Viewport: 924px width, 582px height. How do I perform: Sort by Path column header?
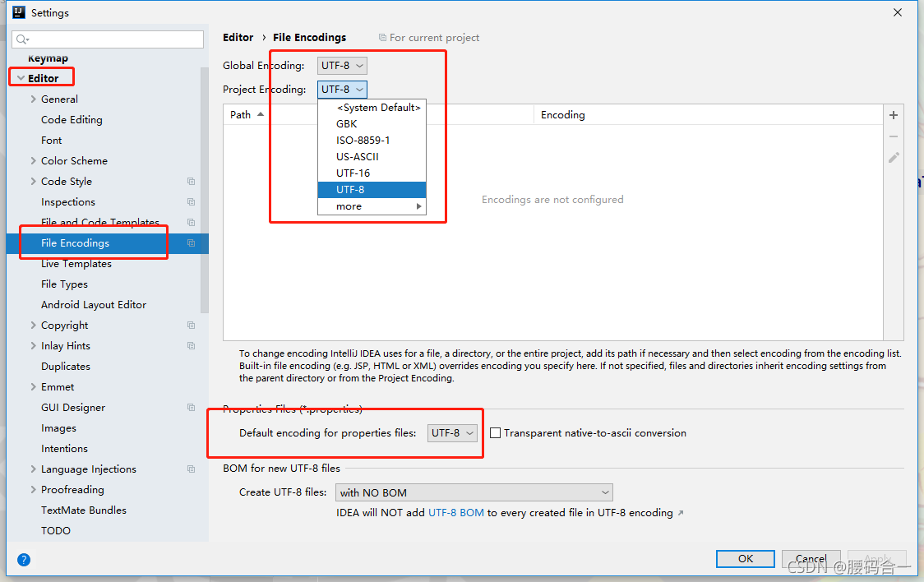378,115
